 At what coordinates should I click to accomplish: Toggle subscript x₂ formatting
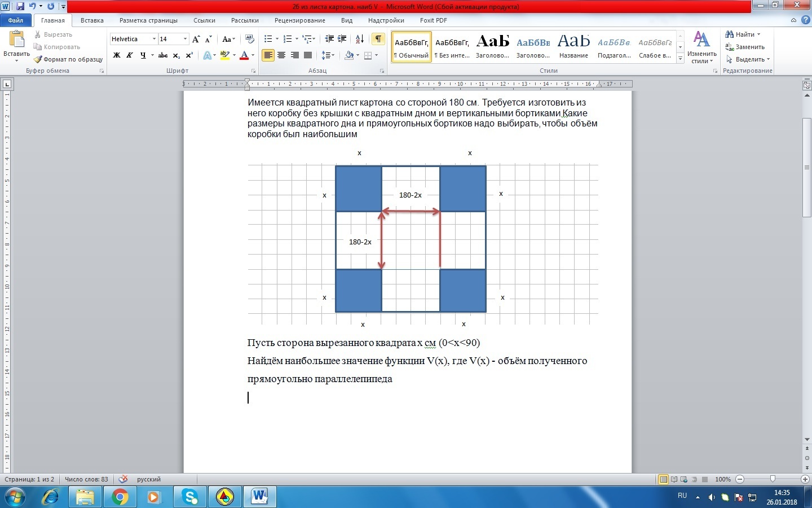coord(176,55)
